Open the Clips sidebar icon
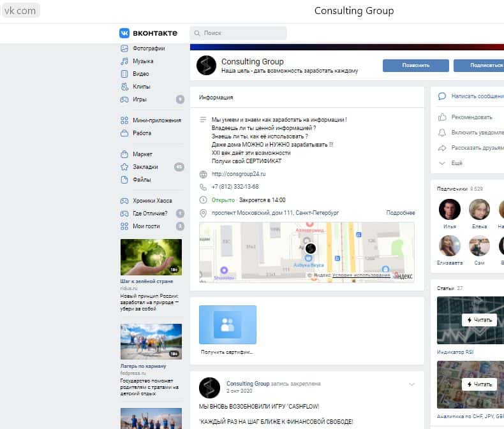The width and height of the screenshot is (504, 429). [x=124, y=87]
